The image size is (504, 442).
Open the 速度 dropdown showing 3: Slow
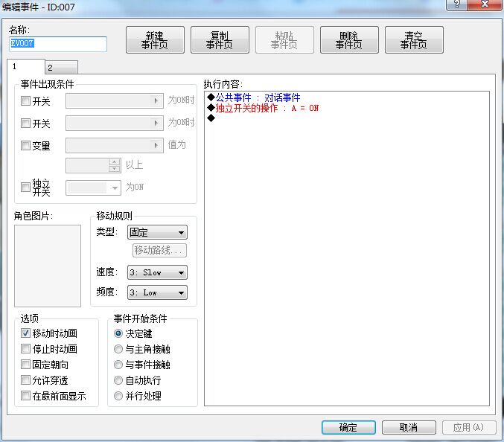pyautogui.click(x=157, y=272)
